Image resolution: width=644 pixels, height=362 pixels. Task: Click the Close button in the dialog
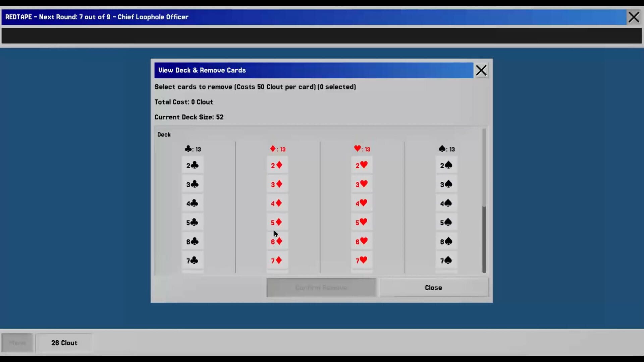[x=433, y=287]
